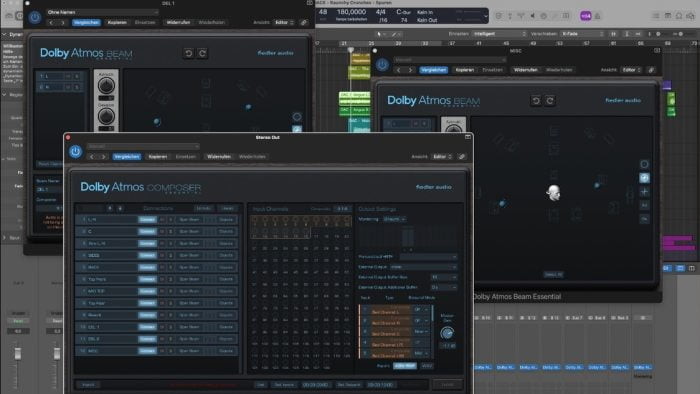Toggle the metronome icon in control bar
The image size is (700, 394).
(x=597, y=16)
